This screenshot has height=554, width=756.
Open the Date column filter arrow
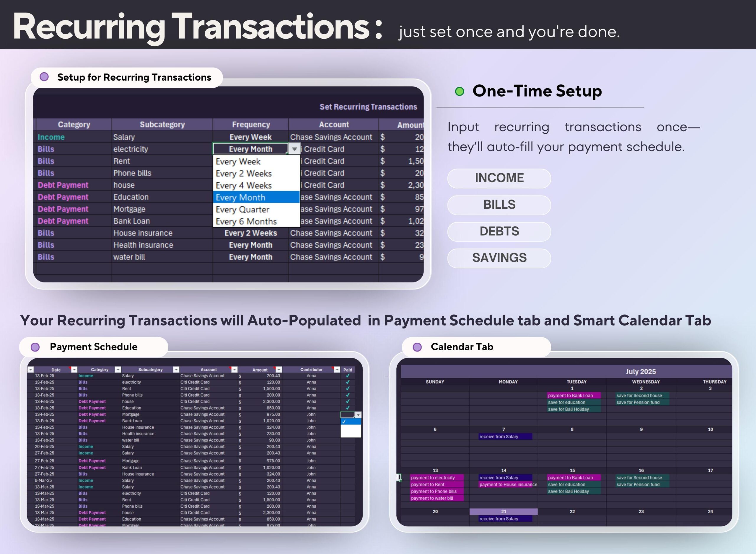[x=74, y=370]
